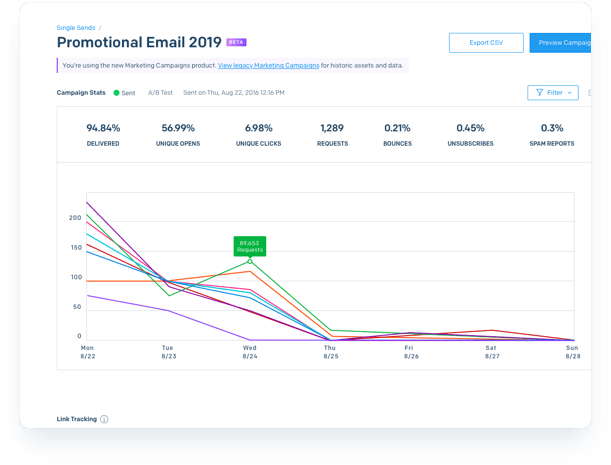Click the green data point on Wed
The height and width of the screenshot is (465, 611).
(x=250, y=261)
